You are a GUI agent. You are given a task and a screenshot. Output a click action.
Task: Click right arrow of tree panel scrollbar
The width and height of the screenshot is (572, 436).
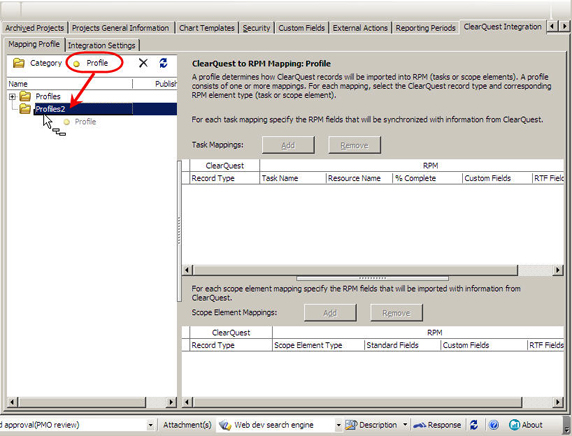[x=171, y=402]
